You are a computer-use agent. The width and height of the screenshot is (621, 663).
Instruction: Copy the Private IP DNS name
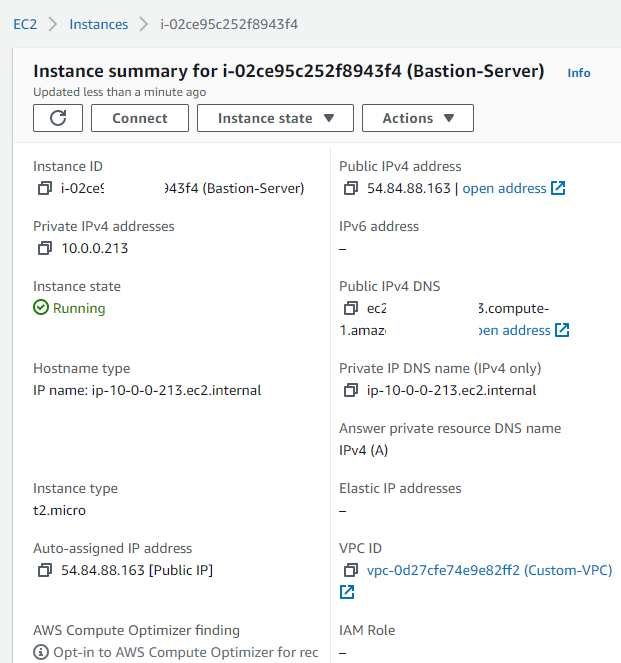coord(351,390)
